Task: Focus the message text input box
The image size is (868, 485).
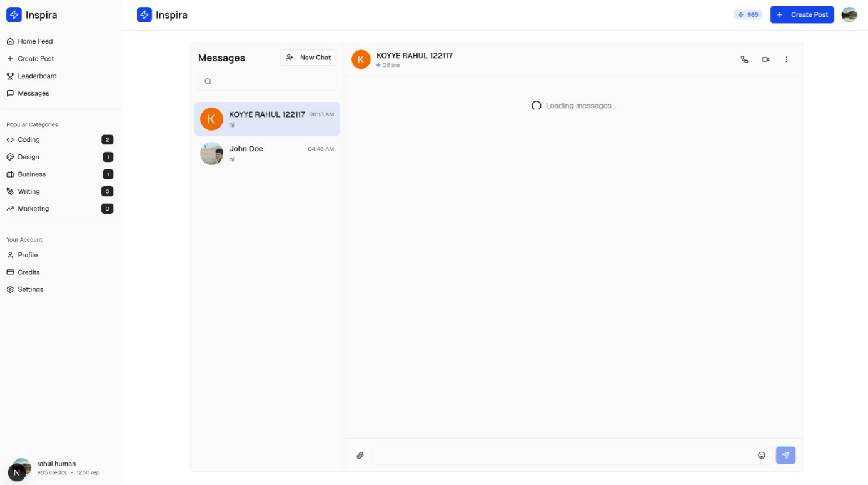Action: click(563, 456)
